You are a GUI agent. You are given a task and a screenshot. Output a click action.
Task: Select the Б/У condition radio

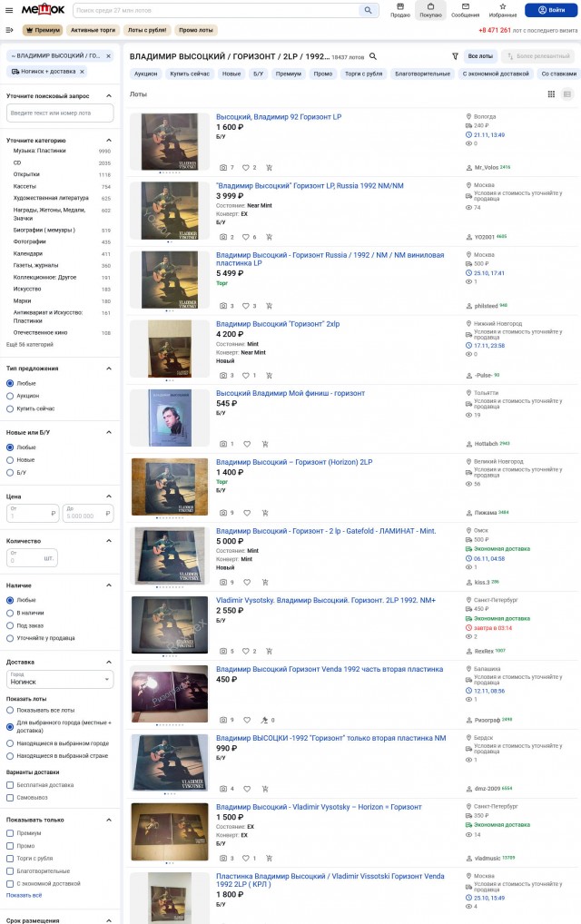[x=10, y=473]
